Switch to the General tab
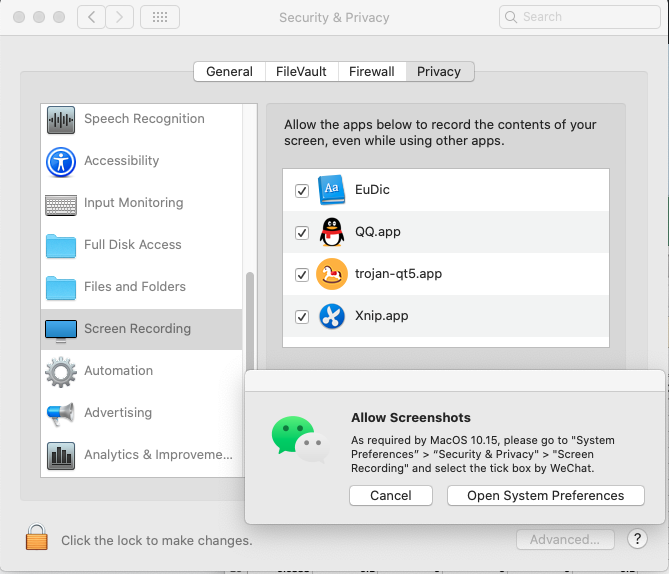 point(229,71)
